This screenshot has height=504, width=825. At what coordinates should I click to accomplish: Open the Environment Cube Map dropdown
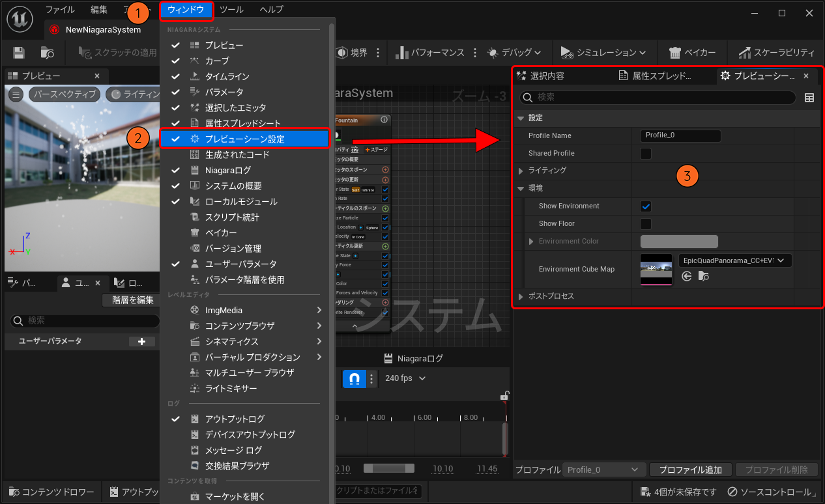[x=735, y=260]
